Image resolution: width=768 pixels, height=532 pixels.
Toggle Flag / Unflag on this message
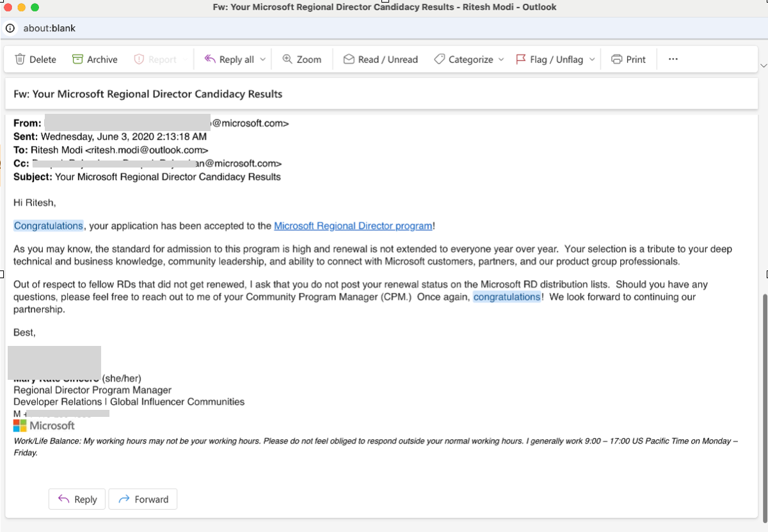pyautogui.click(x=550, y=59)
